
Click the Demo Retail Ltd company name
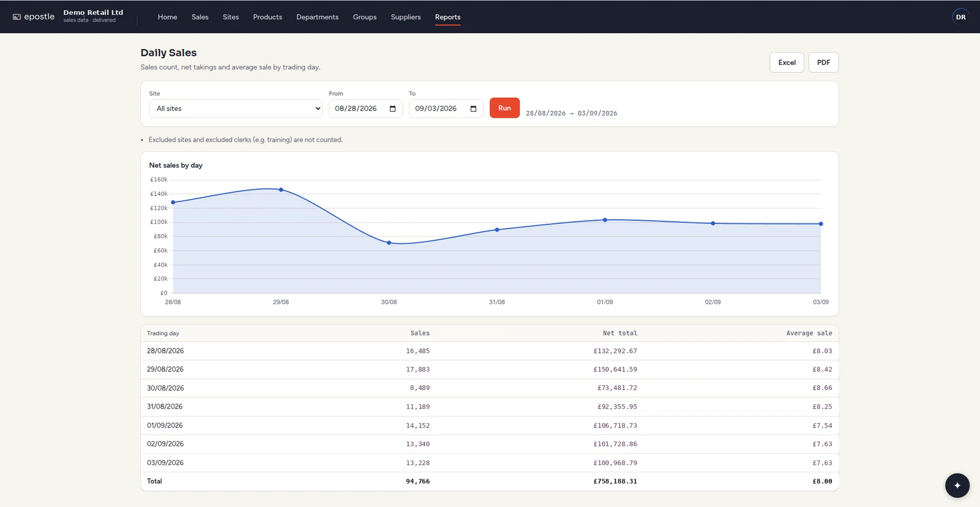93,12
